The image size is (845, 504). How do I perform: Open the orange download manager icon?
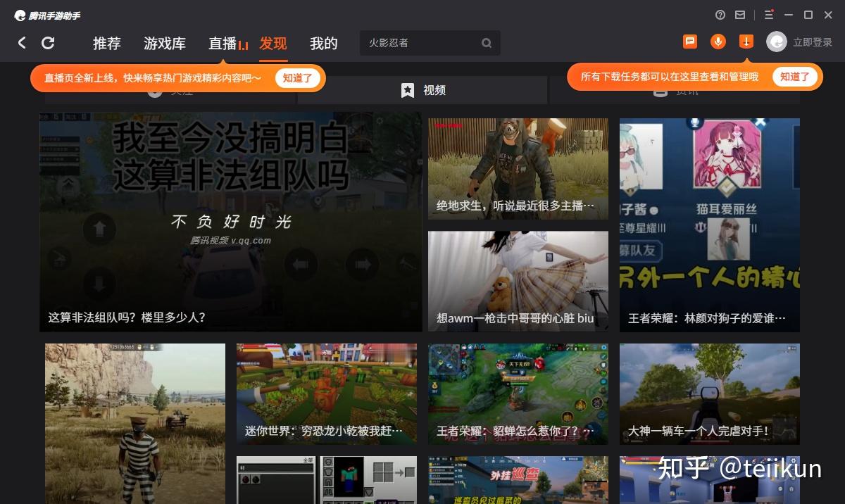[x=746, y=42]
